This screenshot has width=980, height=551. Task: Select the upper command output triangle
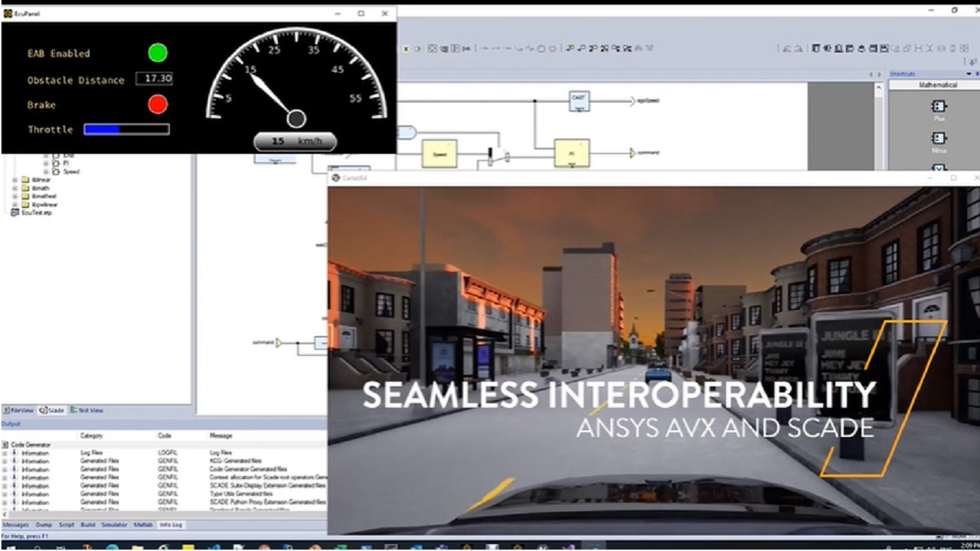(x=632, y=153)
